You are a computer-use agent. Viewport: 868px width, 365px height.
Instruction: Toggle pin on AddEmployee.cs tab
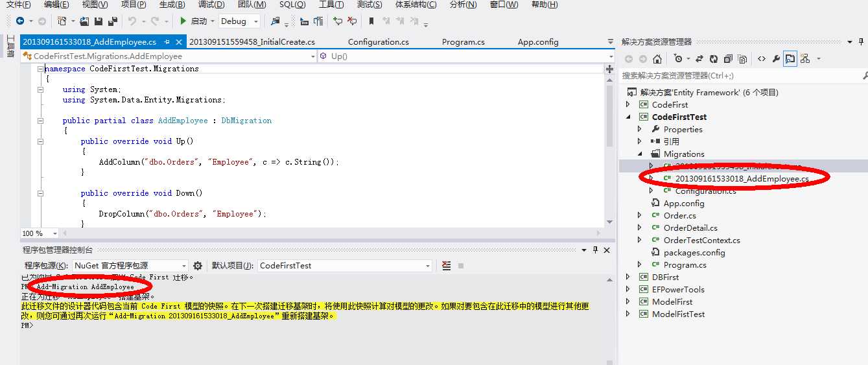pyautogui.click(x=167, y=42)
